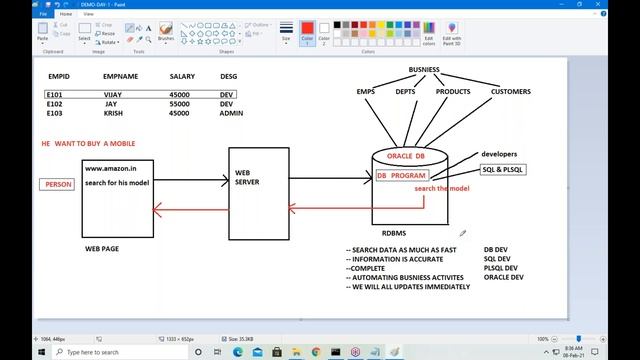Click the zoom in plus button
This screenshot has height=360, width=640.
click(x=603, y=339)
